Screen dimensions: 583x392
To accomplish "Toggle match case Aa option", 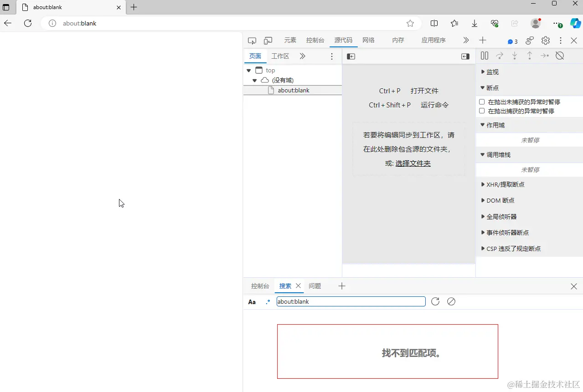I will click(x=252, y=302).
